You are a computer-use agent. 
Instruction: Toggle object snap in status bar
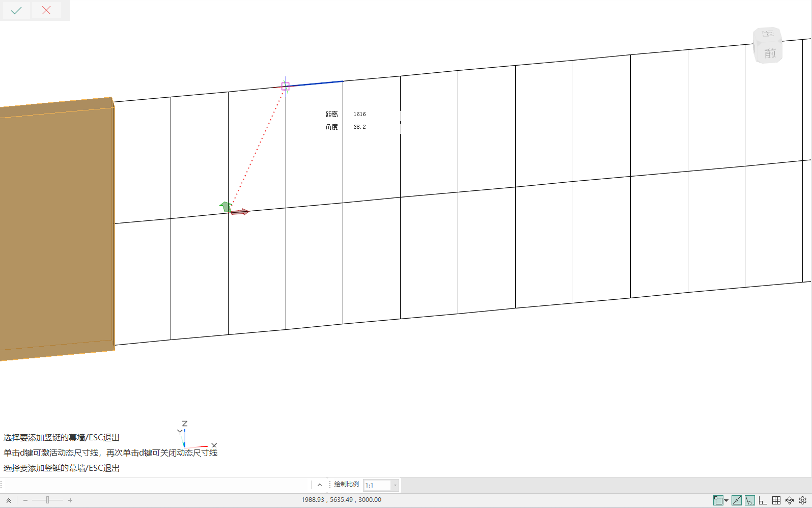click(718, 500)
